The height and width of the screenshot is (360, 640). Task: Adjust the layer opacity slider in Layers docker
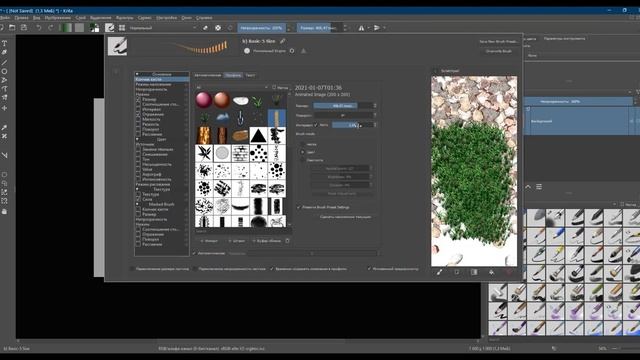(x=578, y=101)
